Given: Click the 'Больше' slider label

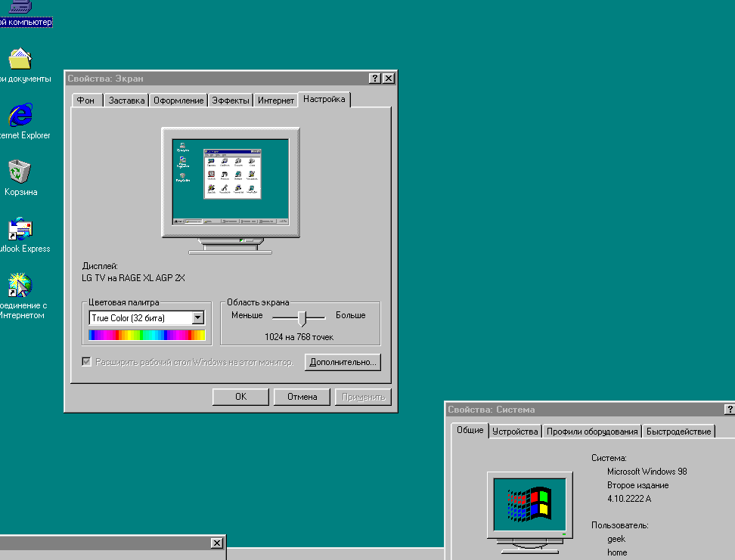Looking at the screenshot, I should point(351,315).
